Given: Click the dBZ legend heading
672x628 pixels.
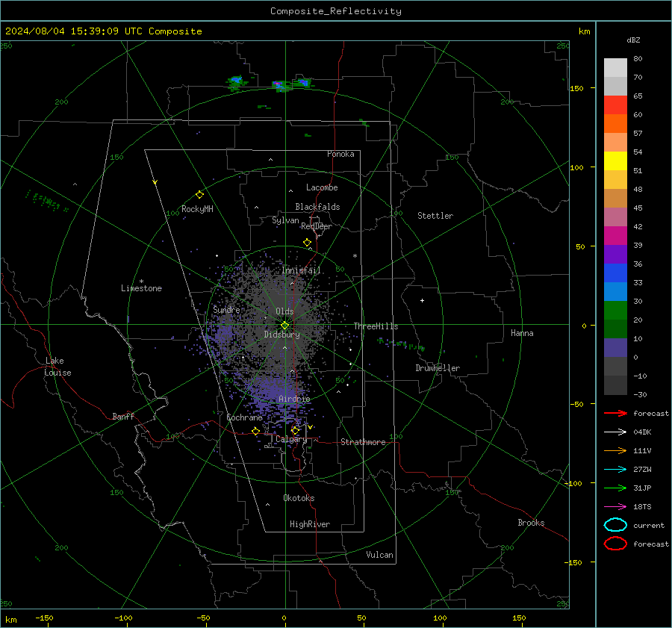Looking at the screenshot, I should pyautogui.click(x=633, y=40).
